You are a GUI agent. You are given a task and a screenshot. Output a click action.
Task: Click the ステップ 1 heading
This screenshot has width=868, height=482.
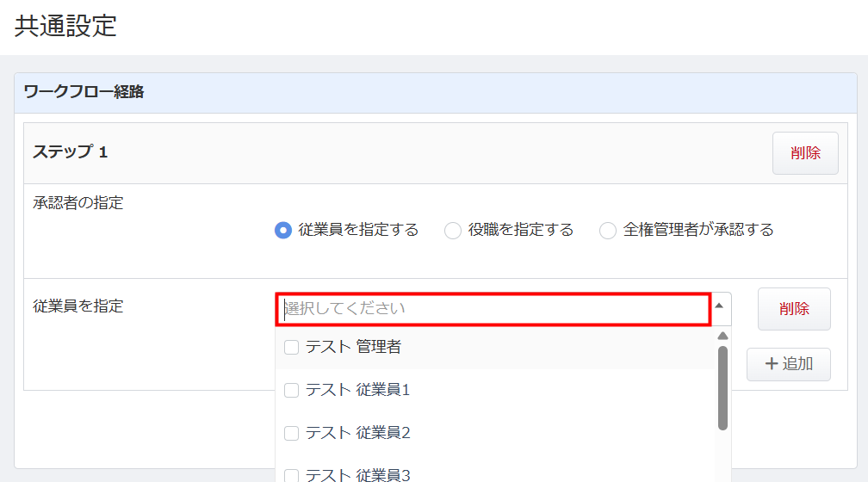tap(70, 152)
